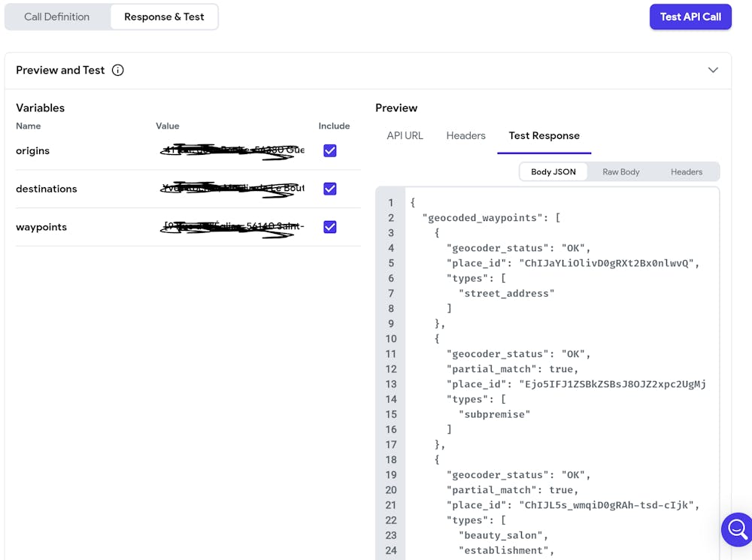
Task: Click the "beauty_salon" value in the JSON
Action: [x=501, y=535]
